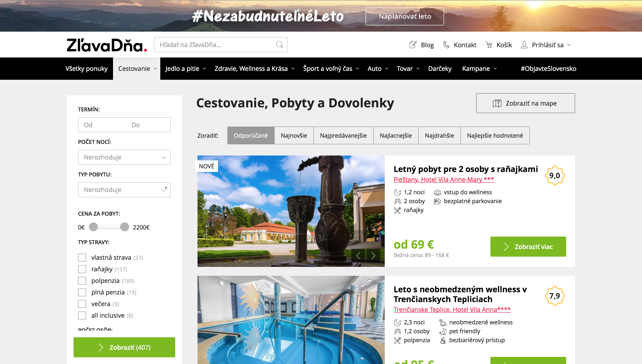The height and width of the screenshot is (364, 642).
Task: Click the Kontakt phone icon
Action: pos(446,45)
